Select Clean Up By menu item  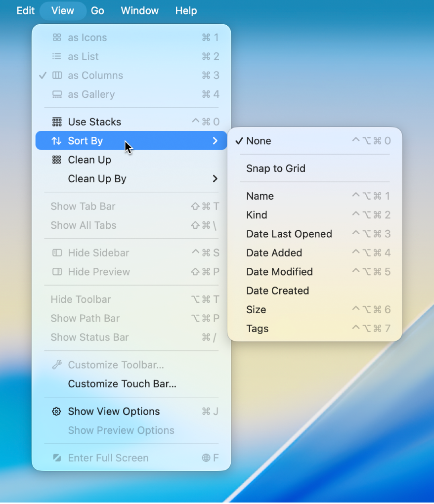131,179
